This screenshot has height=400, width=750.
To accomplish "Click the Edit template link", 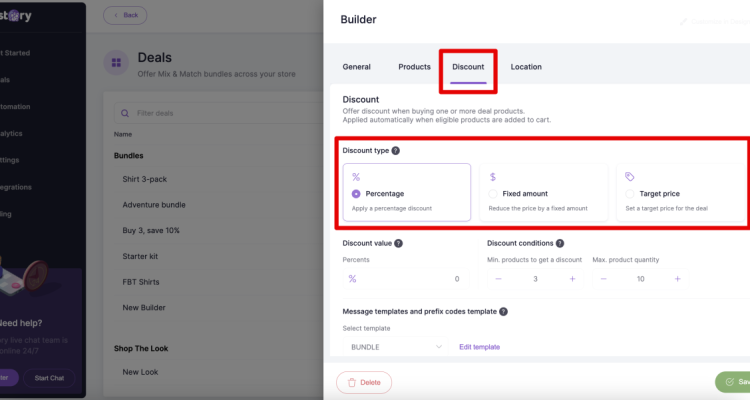I will [x=479, y=347].
